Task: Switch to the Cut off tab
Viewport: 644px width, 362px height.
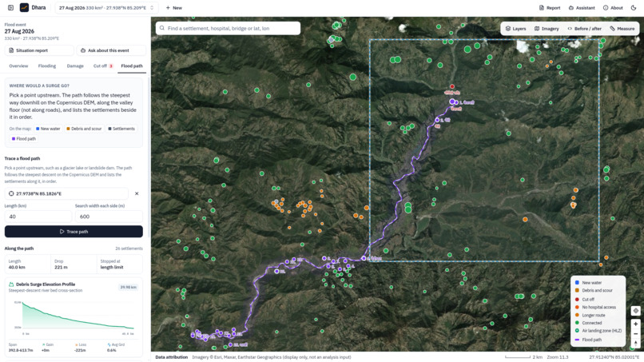Action: click(x=103, y=66)
